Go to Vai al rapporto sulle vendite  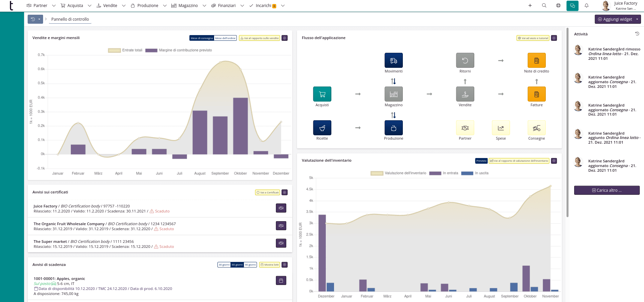pos(260,38)
